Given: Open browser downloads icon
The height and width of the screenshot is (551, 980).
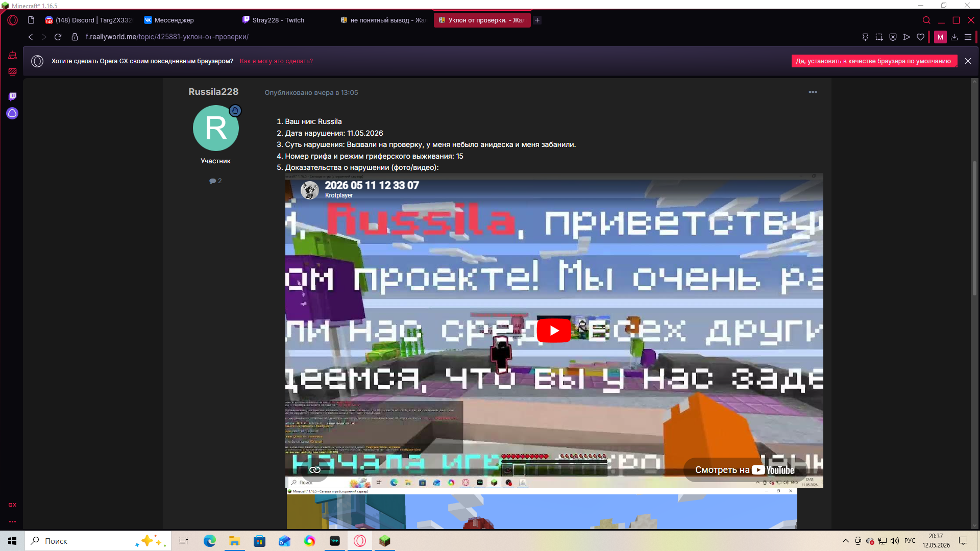Looking at the screenshot, I should point(954,37).
